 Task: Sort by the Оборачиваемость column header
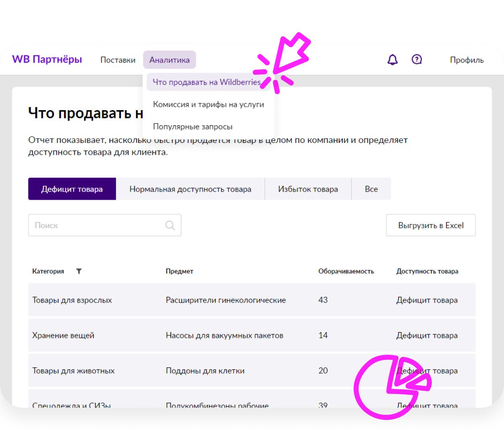[x=346, y=271]
